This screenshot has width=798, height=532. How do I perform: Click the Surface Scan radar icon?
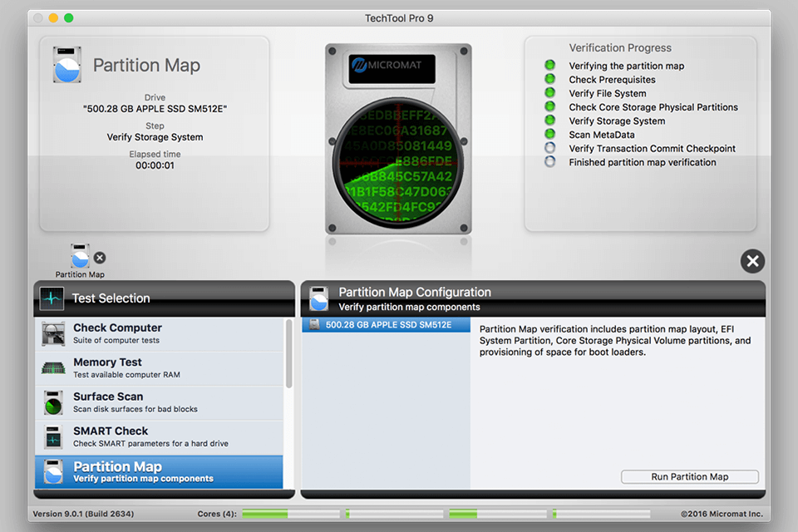pos(53,402)
